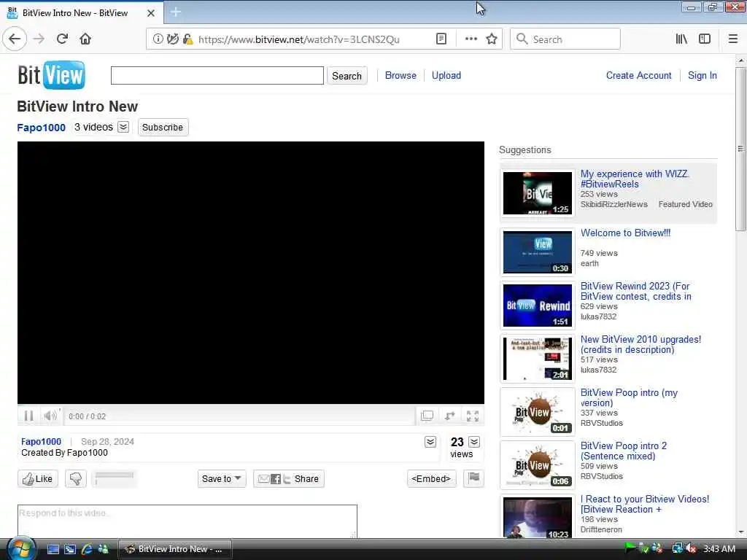Enter fullscreen with the fullscreen icon
This screenshot has width=747, height=560.
pyautogui.click(x=473, y=416)
